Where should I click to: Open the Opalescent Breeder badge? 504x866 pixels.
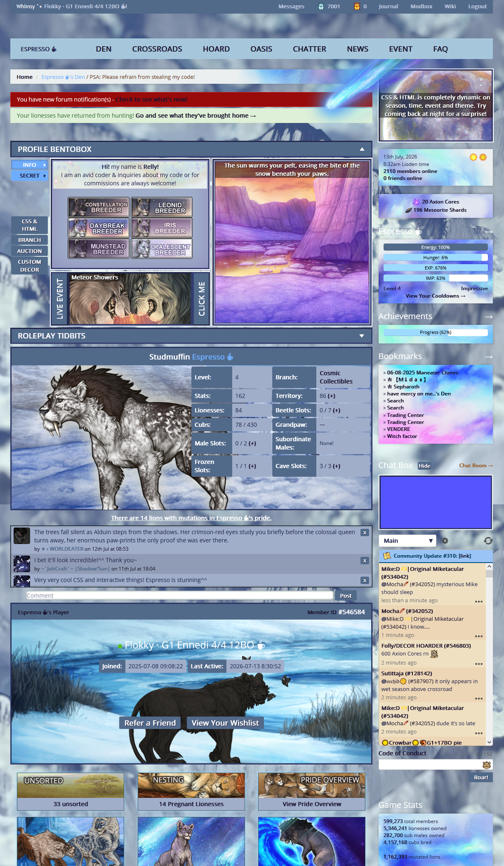point(162,248)
